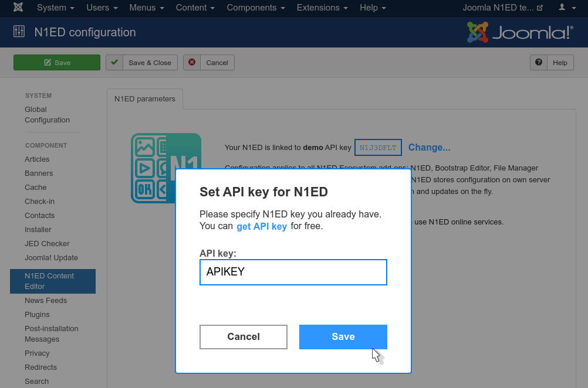Open Contacts in sidebar
Image resolution: width=588 pixels, height=388 pixels.
pos(40,215)
